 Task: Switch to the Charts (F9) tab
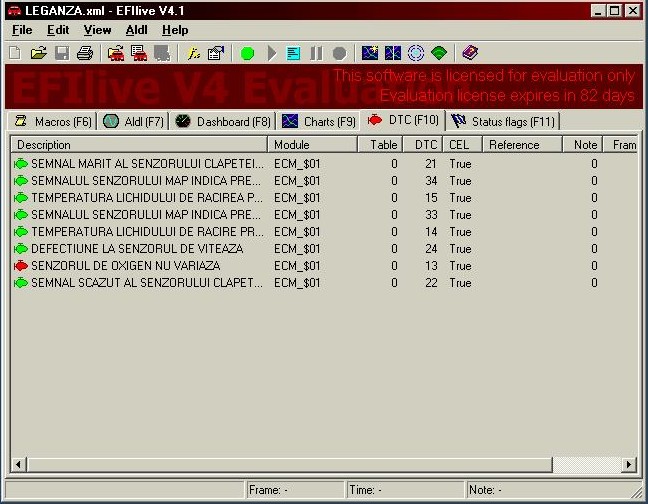(318, 121)
